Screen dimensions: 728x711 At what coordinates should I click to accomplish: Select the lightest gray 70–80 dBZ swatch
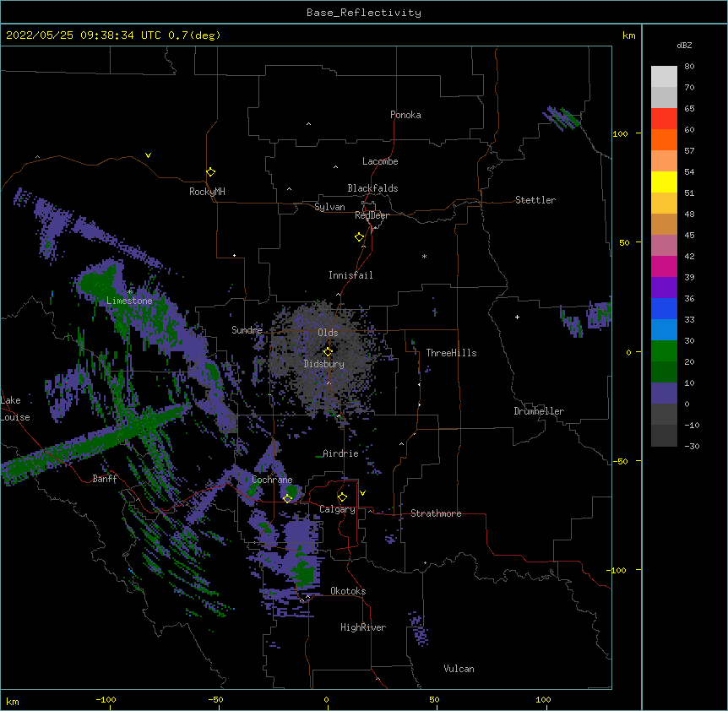click(x=664, y=76)
